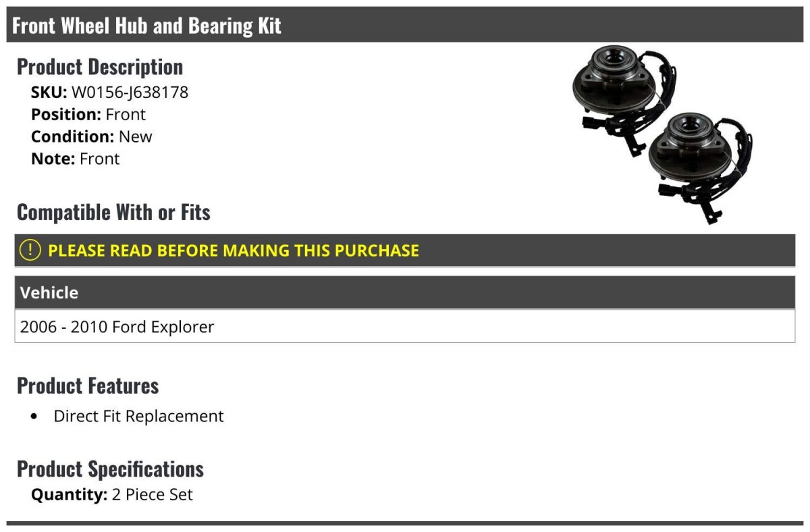Click the Product Features heading
Image resolution: width=810 pixels, height=532 pixels.
[88, 385]
